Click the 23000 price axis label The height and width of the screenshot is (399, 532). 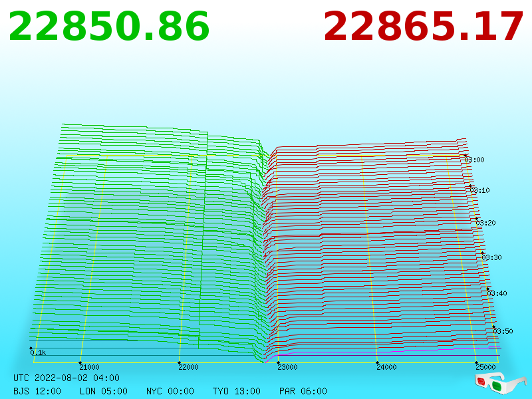(288, 367)
